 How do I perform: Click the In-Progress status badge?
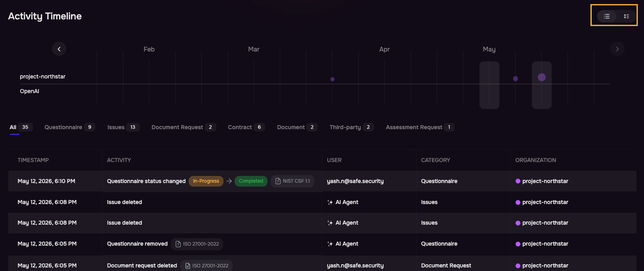point(206,181)
